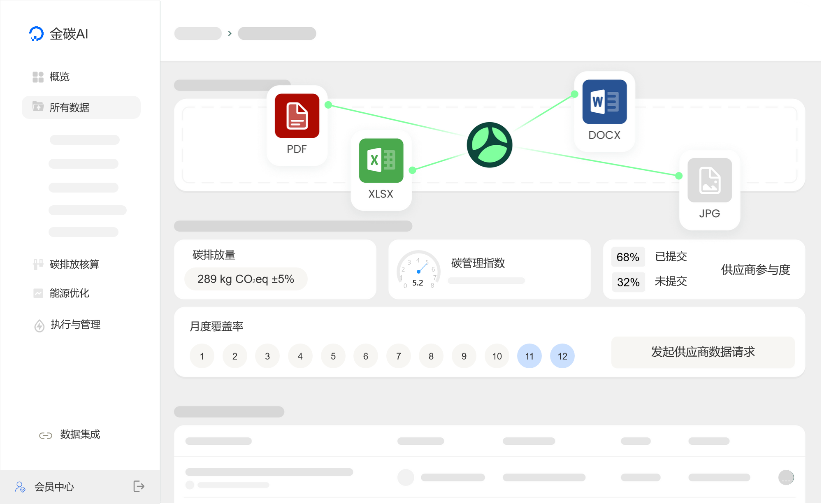Viewport: 822px width, 504px height.
Task: Click the DOCX Word document icon
Action: pos(604,102)
